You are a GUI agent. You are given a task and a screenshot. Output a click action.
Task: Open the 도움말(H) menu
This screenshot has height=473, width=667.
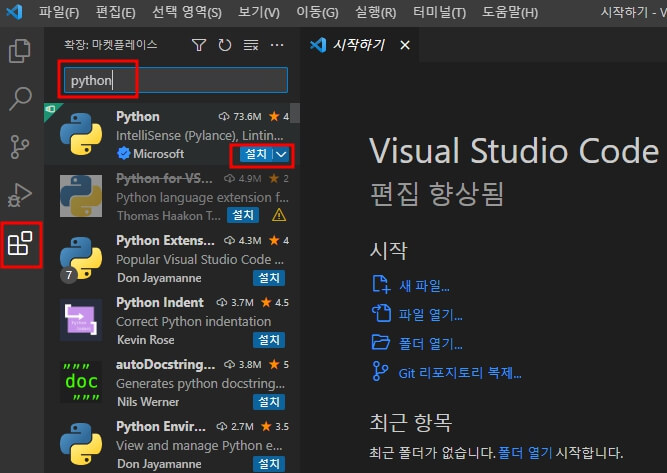(x=510, y=12)
